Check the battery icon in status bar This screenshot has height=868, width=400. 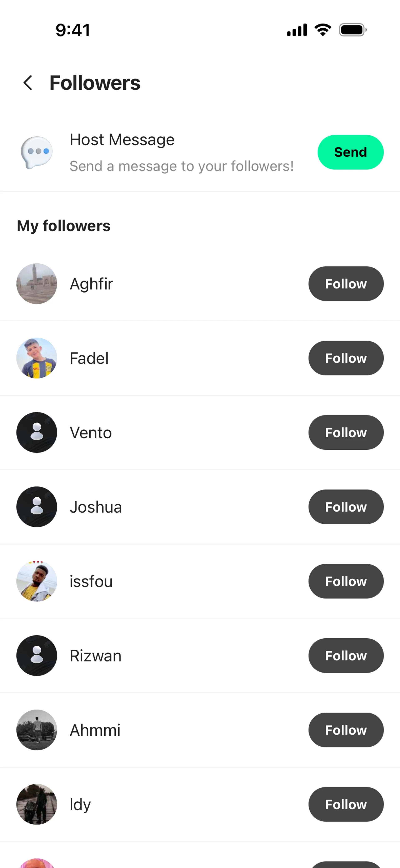point(353,30)
